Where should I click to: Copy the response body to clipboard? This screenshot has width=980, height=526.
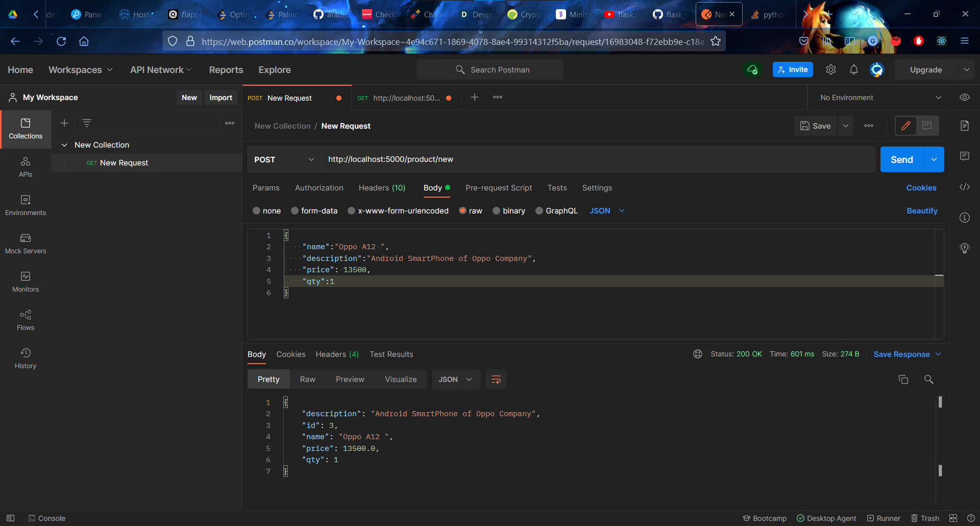(903, 379)
